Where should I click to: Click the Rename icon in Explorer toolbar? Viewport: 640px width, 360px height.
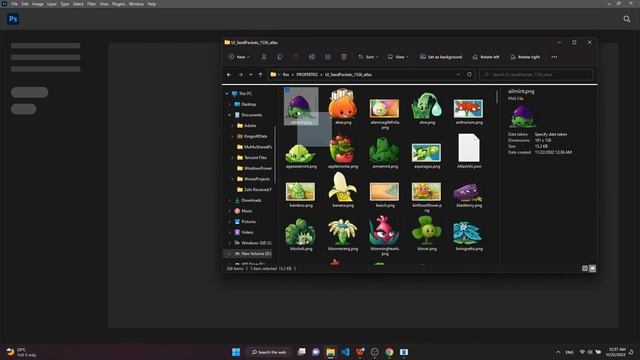tap(312, 57)
